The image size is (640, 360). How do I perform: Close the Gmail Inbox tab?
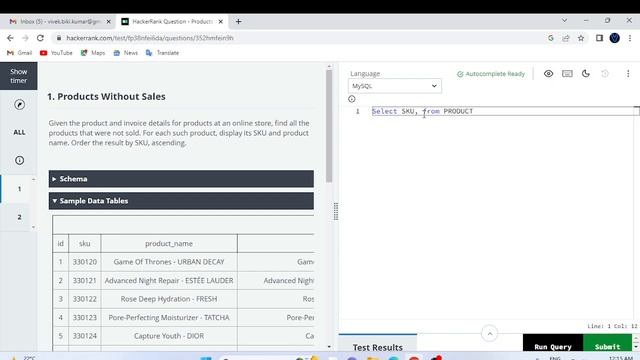(x=109, y=22)
